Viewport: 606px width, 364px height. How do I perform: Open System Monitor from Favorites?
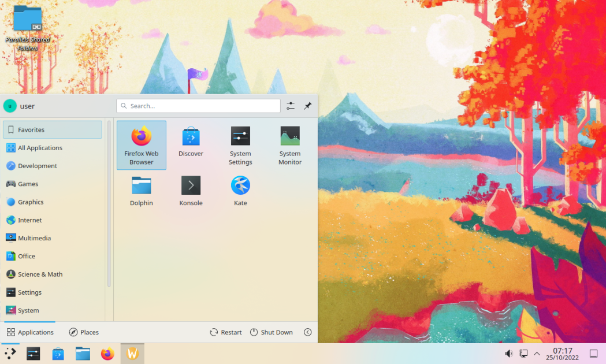289,145
